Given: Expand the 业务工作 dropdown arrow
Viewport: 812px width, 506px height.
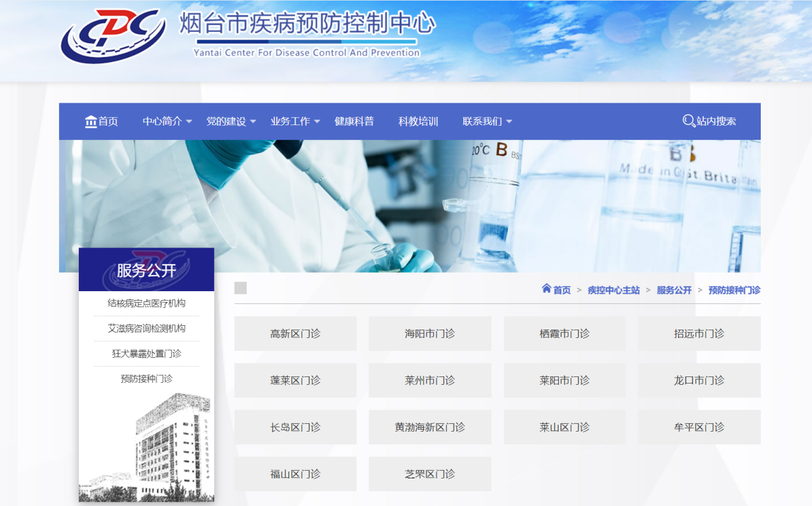Looking at the screenshot, I should 317,122.
